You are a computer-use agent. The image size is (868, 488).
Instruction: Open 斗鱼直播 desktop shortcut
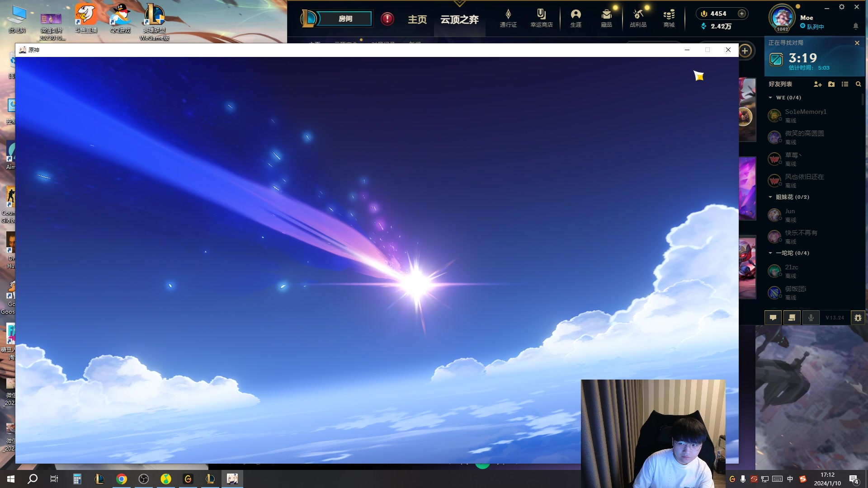[86, 19]
